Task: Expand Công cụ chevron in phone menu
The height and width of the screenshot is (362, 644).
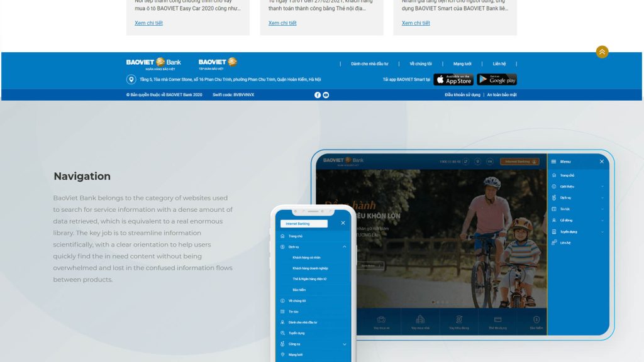Action: (x=344, y=344)
